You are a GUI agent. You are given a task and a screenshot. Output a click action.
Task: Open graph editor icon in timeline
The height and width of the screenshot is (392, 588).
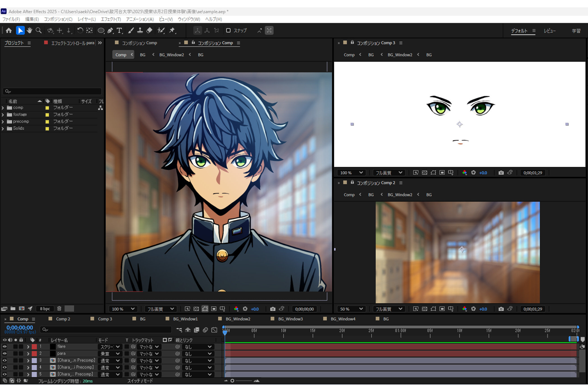tap(214, 330)
